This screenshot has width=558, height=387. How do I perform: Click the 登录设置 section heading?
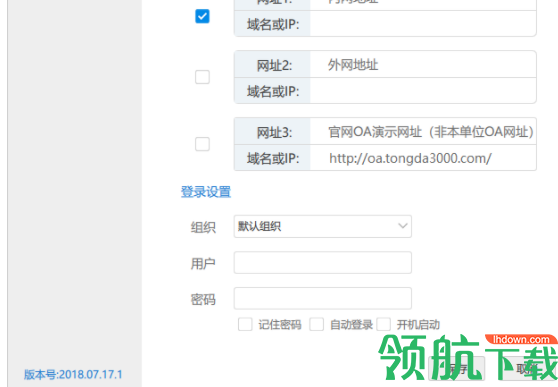(206, 192)
